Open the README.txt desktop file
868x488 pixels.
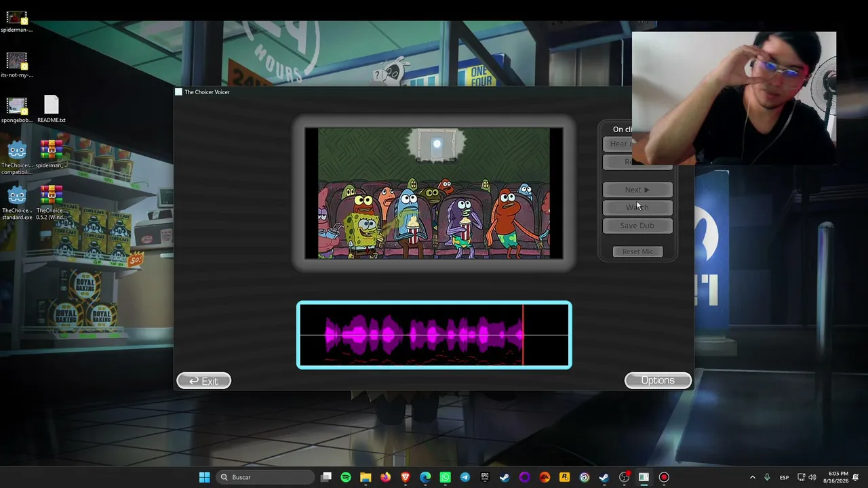[x=52, y=110]
